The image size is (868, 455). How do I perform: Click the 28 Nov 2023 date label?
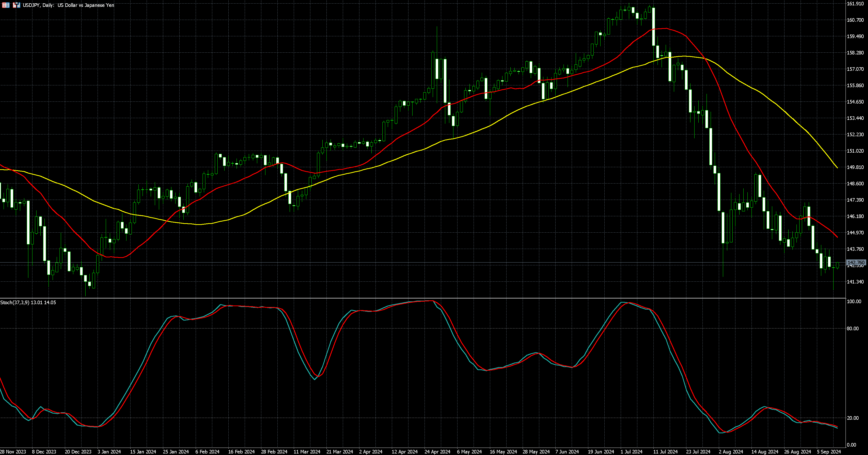point(13,452)
